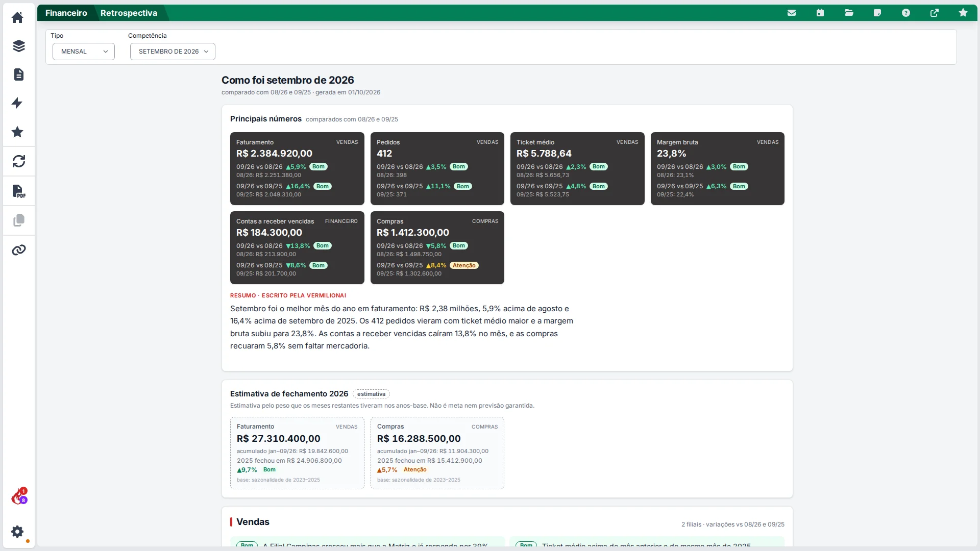
Task: Select the Retrospectiva breadcrumb tab
Action: tap(129, 13)
